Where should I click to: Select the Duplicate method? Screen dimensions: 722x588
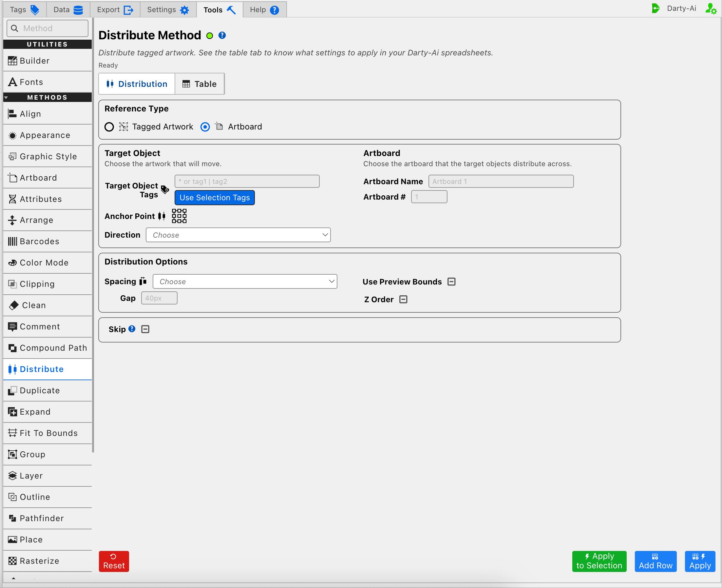coord(47,391)
